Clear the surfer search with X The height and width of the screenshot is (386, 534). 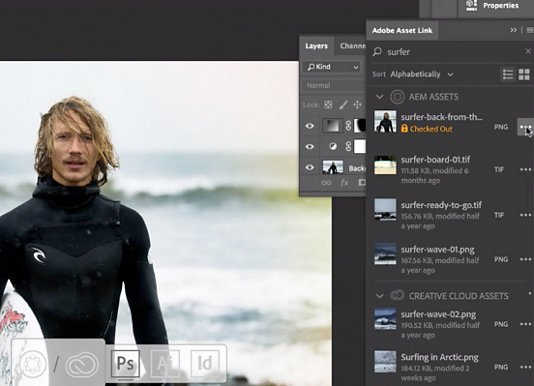(x=528, y=51)
